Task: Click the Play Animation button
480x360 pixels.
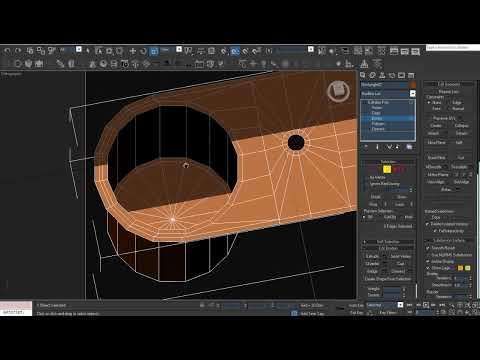Action: [x=426, y=305]
